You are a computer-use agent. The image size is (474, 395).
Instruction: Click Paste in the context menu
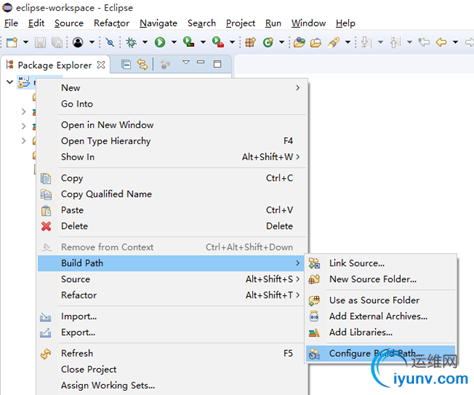coord(172,210)
